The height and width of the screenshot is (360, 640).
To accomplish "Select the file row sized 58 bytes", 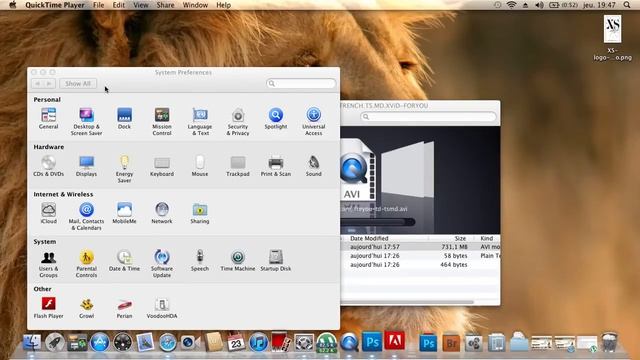I will [420, 256].
